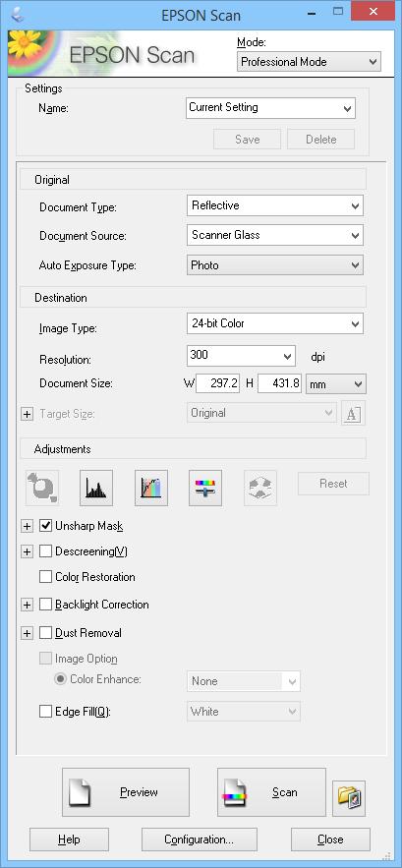Open the Image Adjustment sliders tool

(x=205, y=488)
